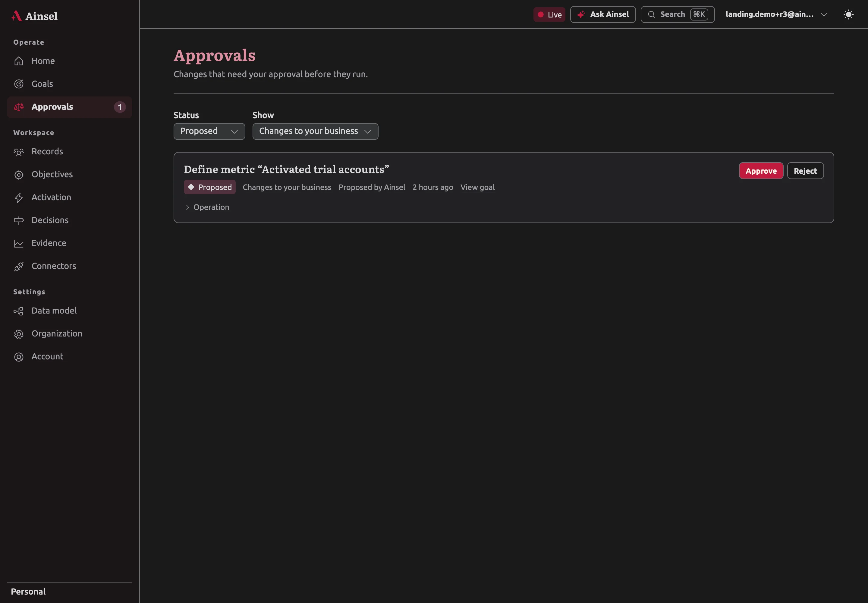Click the ⌘K shortcut badge
This screenshot has height=603, width=868.
pos(699,14)
